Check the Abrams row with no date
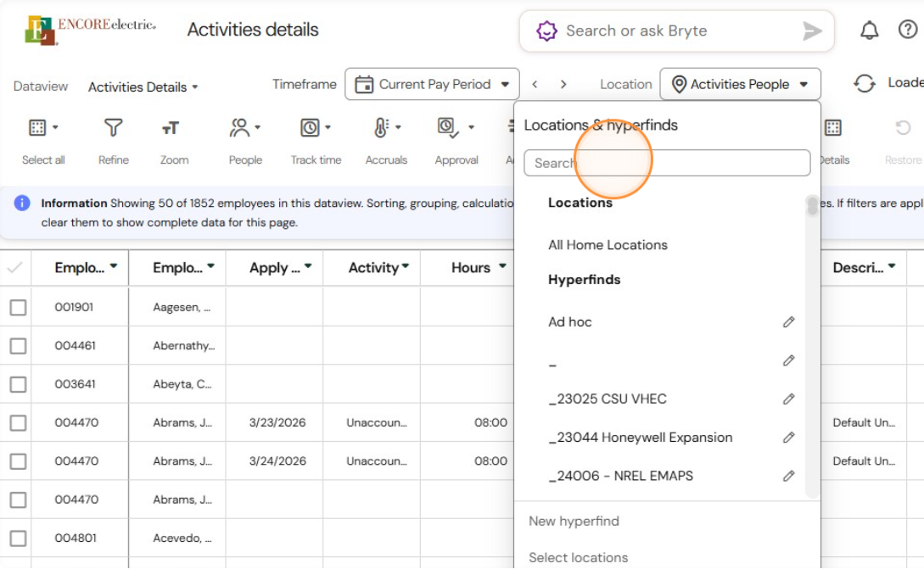 (x=19, y=500)
